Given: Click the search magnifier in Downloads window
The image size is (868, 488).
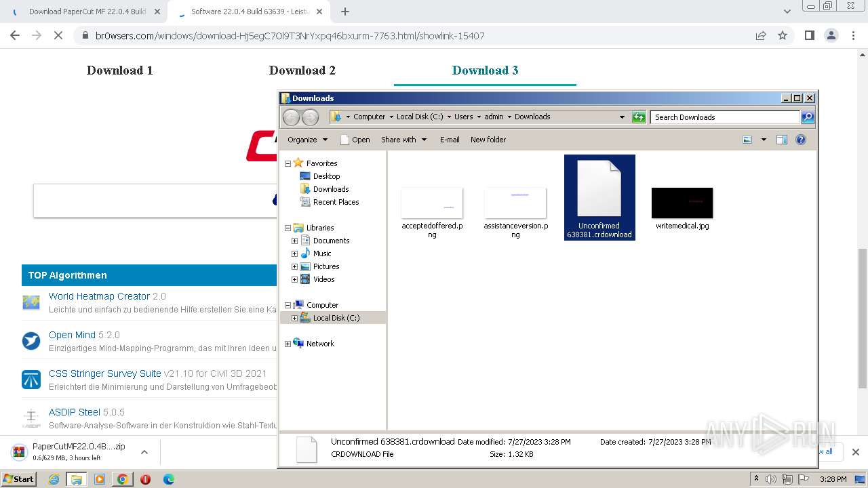Looking at the screenshot, I should (x=807, y=117).
